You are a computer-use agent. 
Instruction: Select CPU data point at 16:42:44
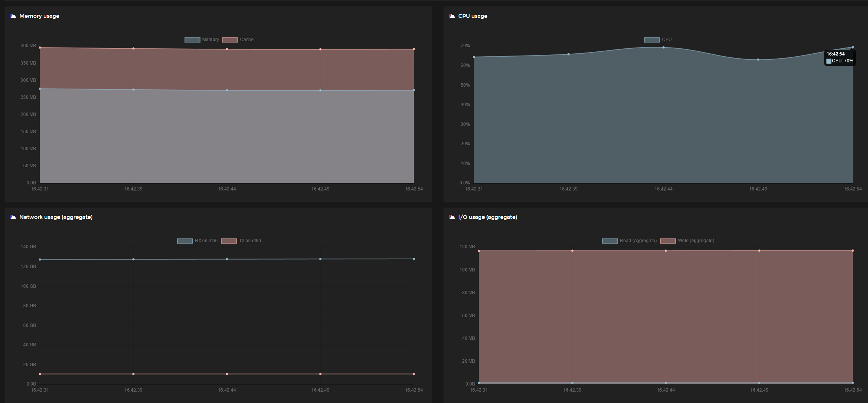664,48
